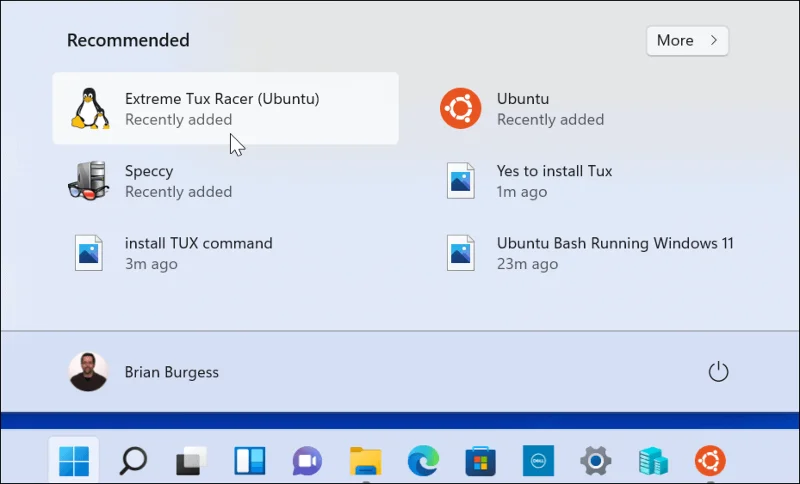Click Brian Burgess user name
The width and height of the screenshot is (800, 484).
171,372
